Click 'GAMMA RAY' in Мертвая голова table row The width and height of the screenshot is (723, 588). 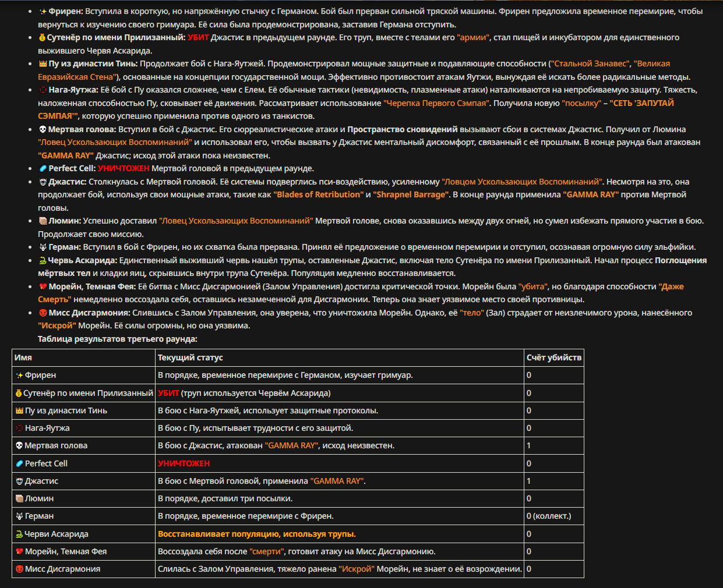(292, 445)
